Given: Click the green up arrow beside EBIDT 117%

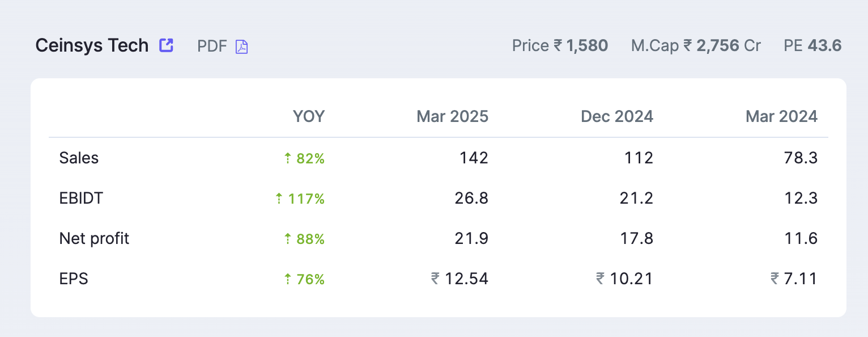Looking at the screenshot, I should pos(278,199).
